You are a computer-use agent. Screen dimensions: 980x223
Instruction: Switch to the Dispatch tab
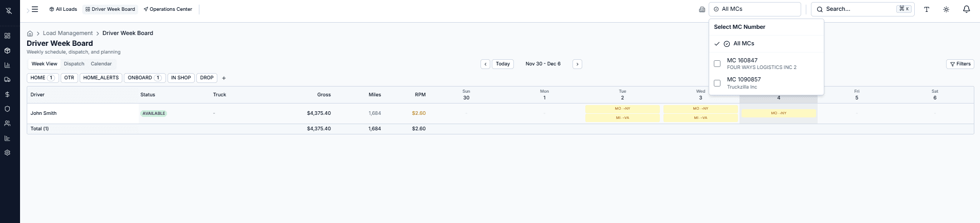tap(74, 64)
